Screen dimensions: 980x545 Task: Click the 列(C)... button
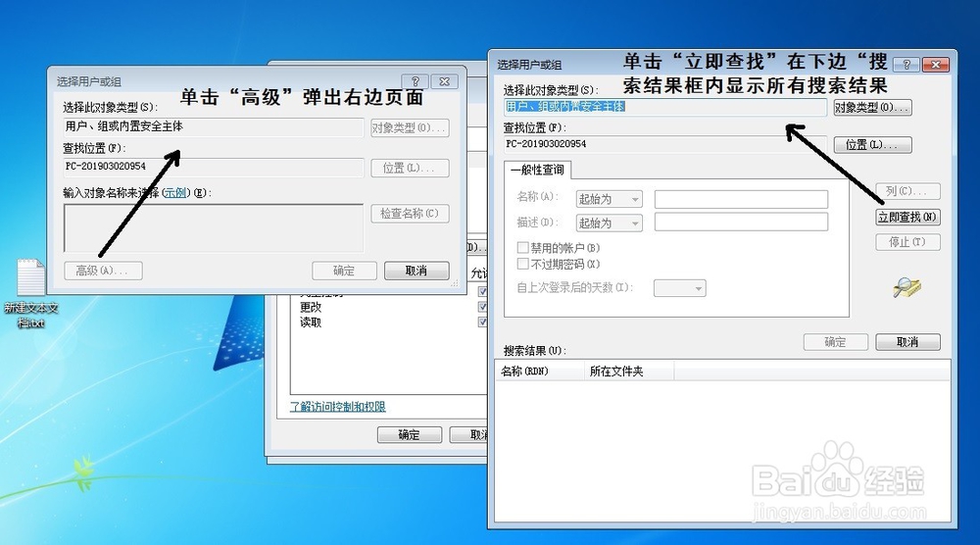907,190
